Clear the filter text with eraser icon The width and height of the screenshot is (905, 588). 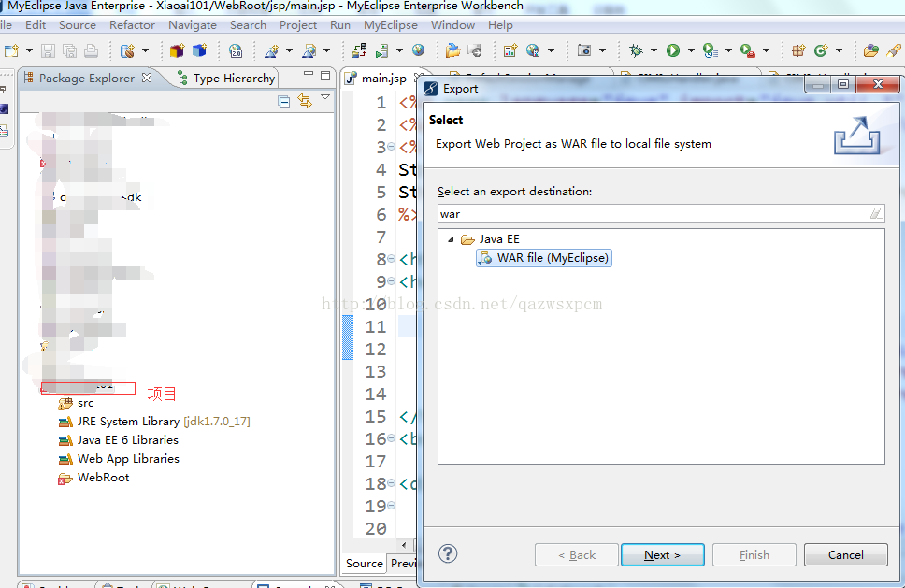tap(876, 214)
